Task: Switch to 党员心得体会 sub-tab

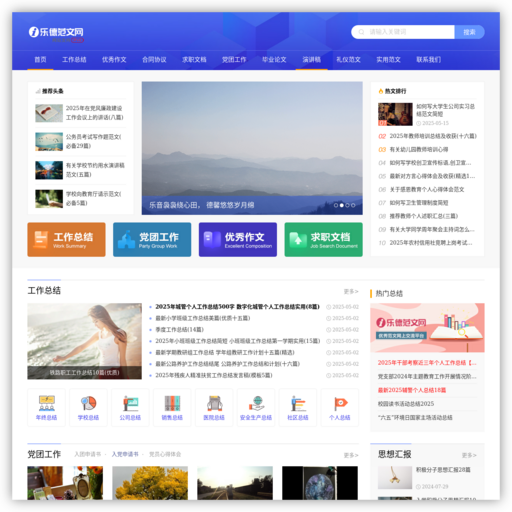Action: tap(165, 454)
